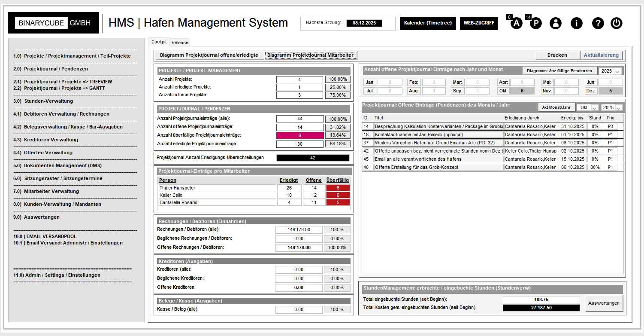Screen dimensions: 644x336
Task: Open Auswertungen in StundenManagement panel
Action: coord(604,302)
